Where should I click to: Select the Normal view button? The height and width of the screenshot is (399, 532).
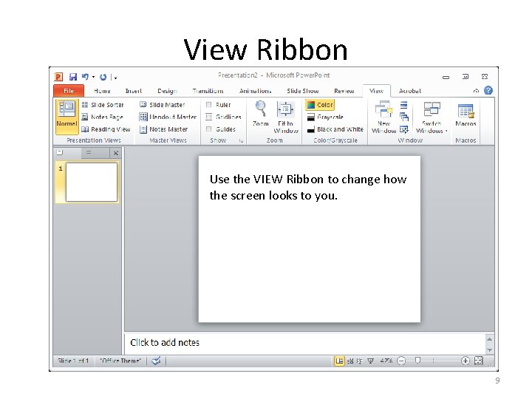pos(66,117)
